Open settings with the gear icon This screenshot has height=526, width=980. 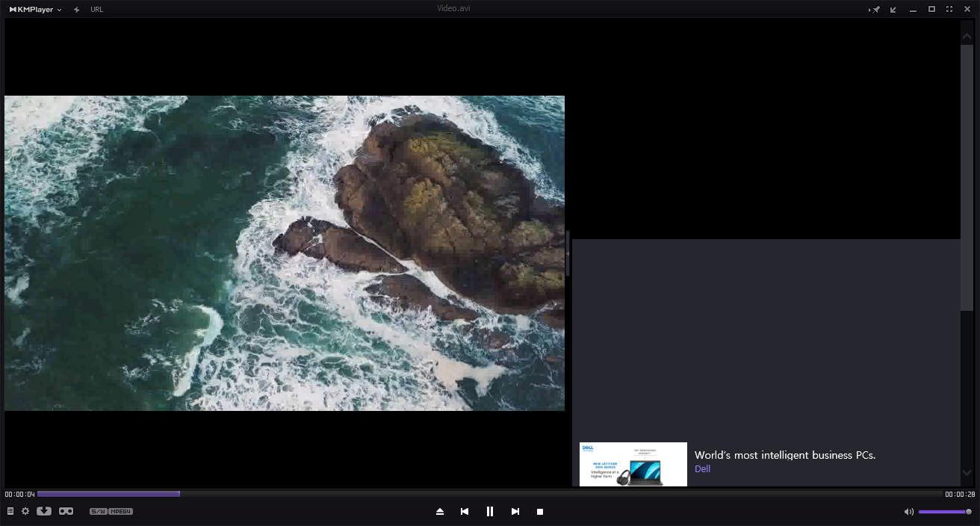click(25, 511)
